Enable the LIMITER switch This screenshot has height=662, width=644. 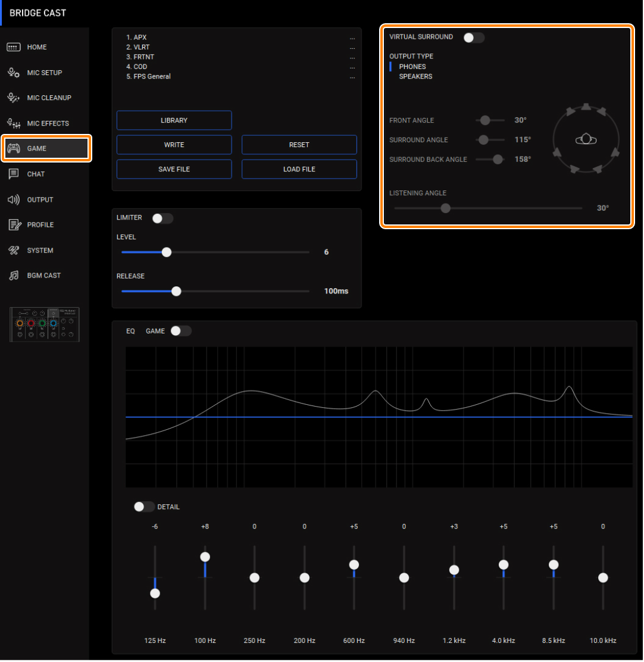click(x=162, y=218)
